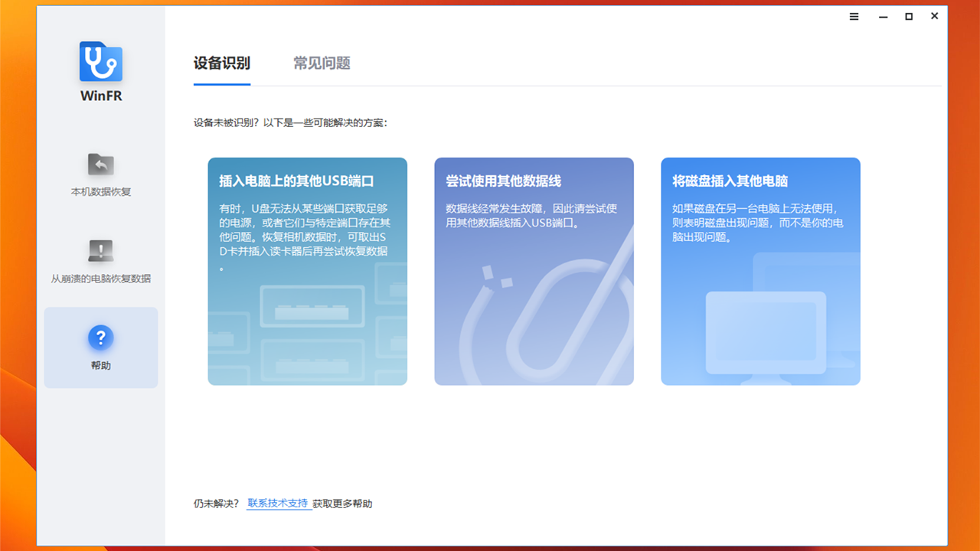Viewport: 980px width, 551px height.
Task: Click the 尝试使用其他数据线 card
Action: pos(533,270)
